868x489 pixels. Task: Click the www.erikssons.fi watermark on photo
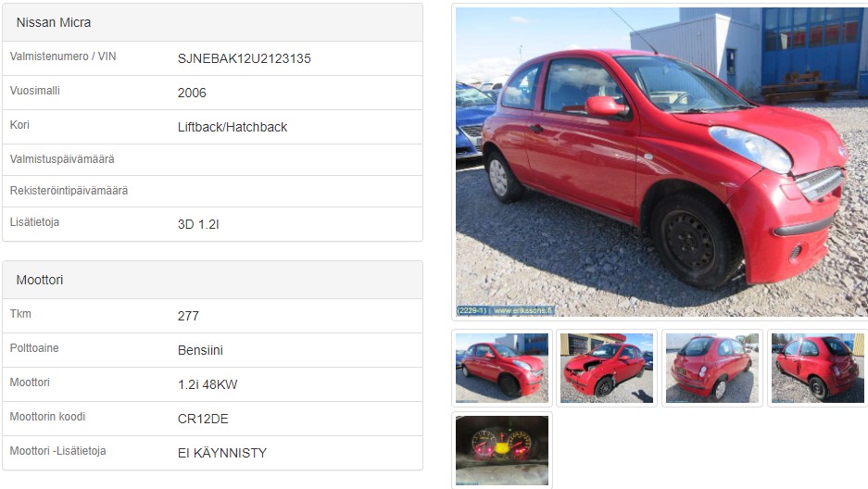point(522,311)
